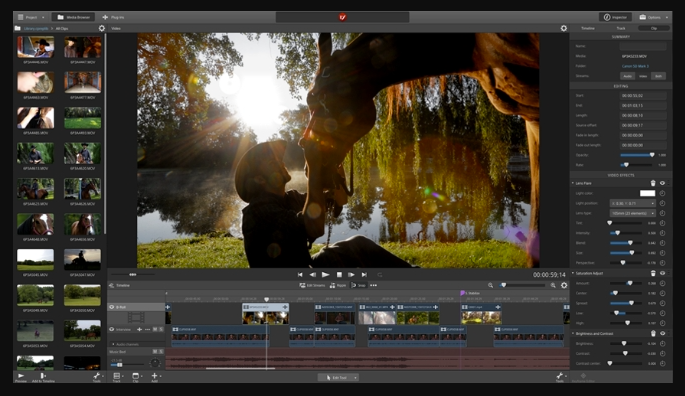
Task: Open video preview settings gear
Action: coord(564,28)
